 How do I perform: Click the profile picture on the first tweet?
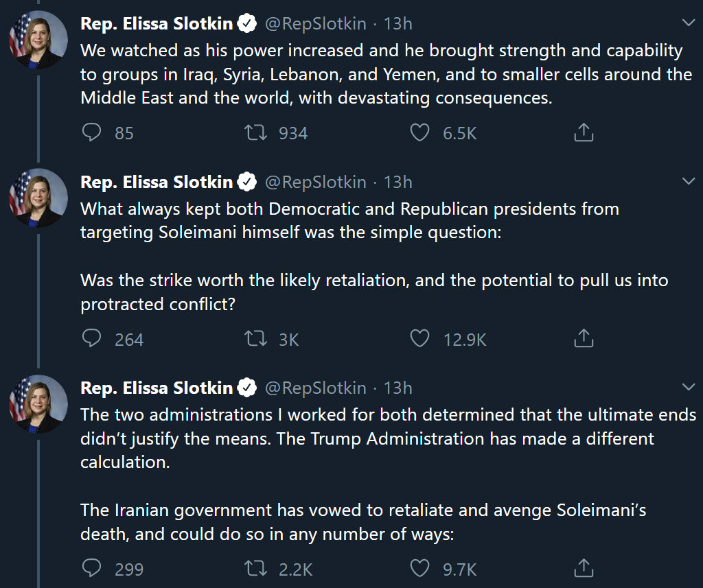(x=38, y=39)
